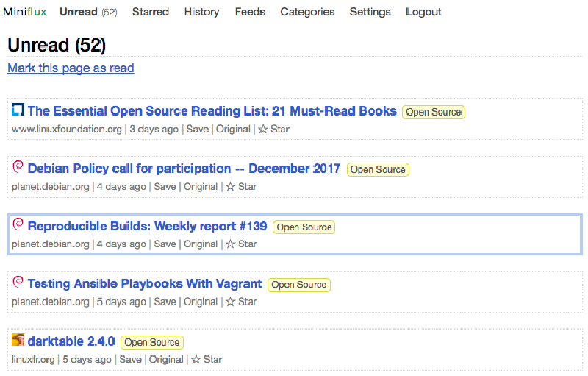This screenshot has height=376, width=588.
Task: Click '5 days ago' on Testing Ansible entry
Action: coord(121,302)
